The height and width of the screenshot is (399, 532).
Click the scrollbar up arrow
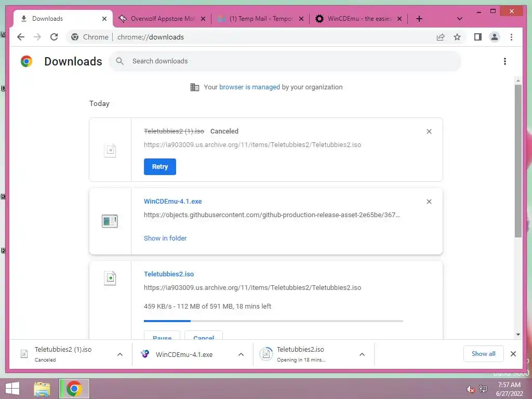[x=518, y=81]
